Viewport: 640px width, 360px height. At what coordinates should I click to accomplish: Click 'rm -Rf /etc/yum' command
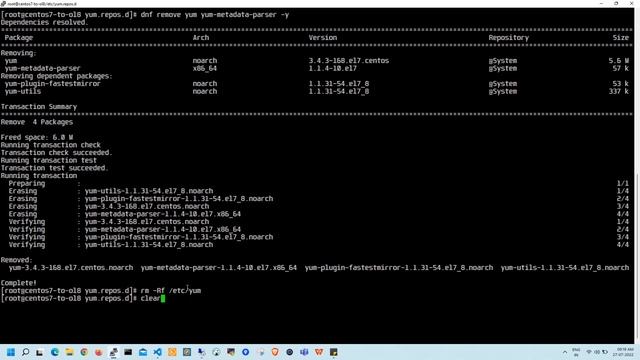click(171, 291)
